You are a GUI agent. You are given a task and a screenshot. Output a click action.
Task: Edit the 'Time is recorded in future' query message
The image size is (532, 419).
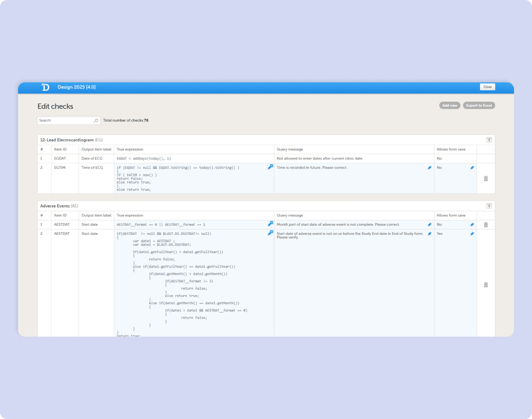click(x=429, y=168)
